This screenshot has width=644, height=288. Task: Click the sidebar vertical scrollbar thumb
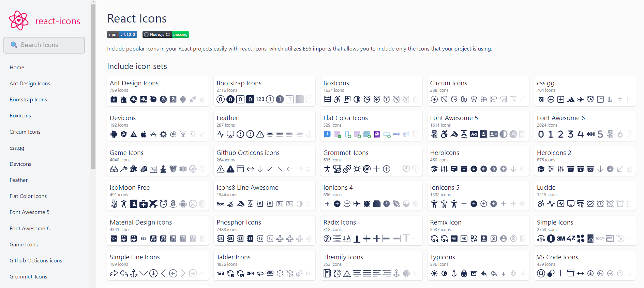(x=93, y=86)
